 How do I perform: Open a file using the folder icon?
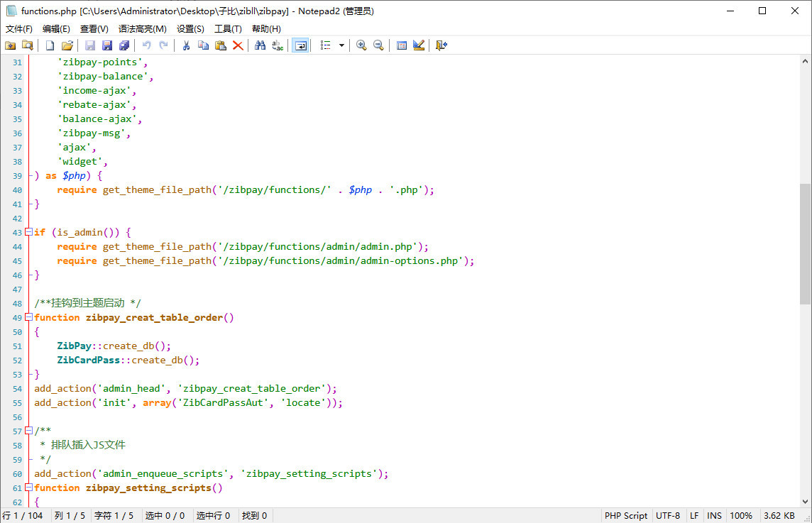point(67,45)
